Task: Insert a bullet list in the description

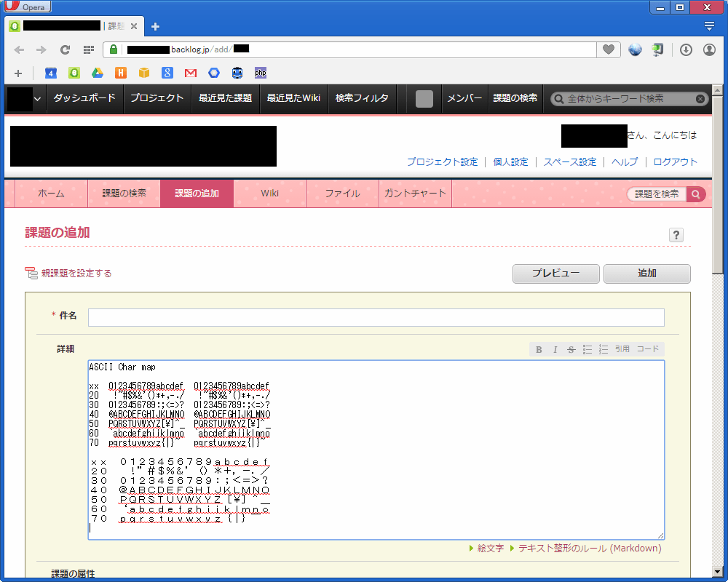Action: pyautogui.click(x=587, y=349)
